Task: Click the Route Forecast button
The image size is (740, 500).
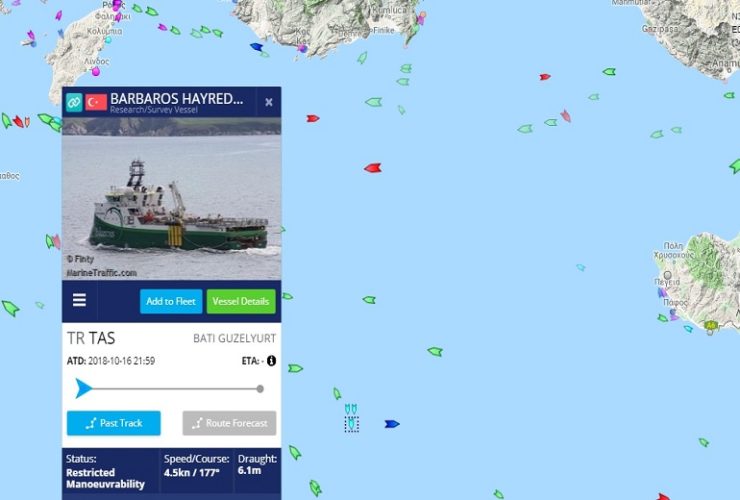Action: (x=229, y=423)
